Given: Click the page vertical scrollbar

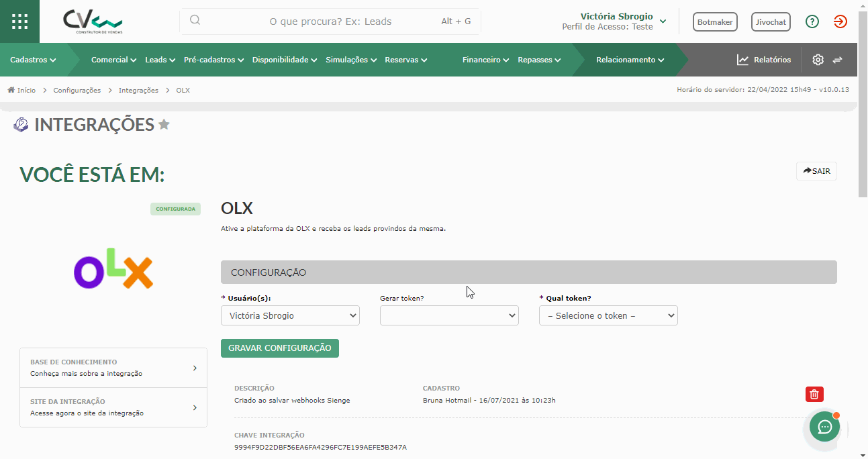Looking at the screenshot, I should (x=863, y=104).
